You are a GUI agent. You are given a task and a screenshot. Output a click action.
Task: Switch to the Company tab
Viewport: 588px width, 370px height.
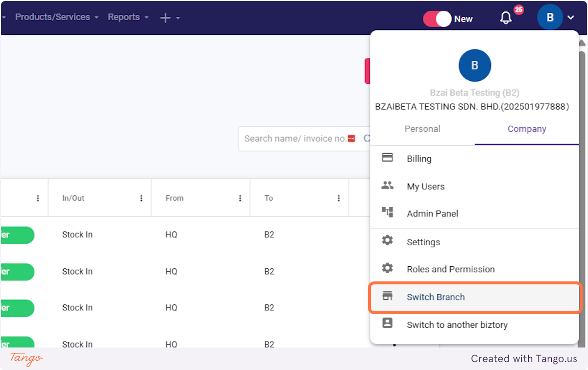[527, 129]
